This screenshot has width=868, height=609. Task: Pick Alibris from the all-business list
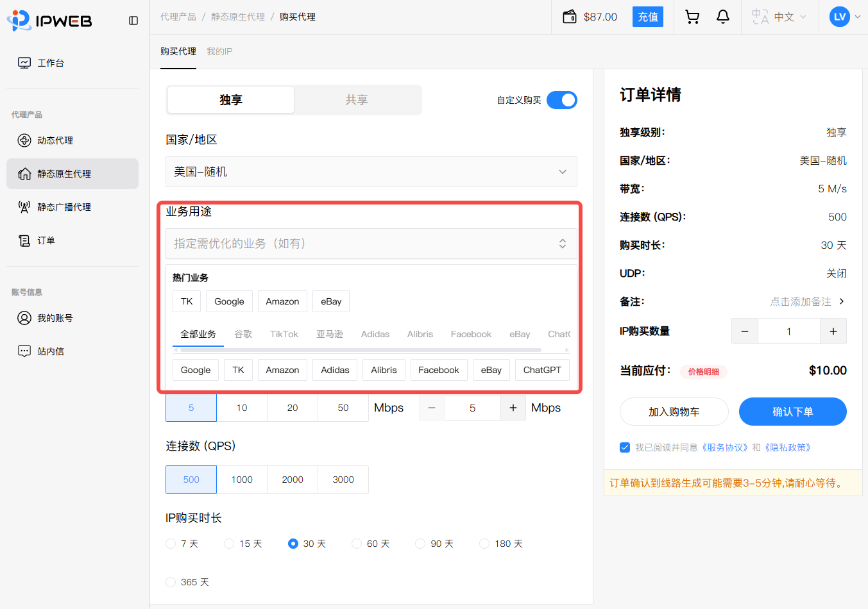384,370
